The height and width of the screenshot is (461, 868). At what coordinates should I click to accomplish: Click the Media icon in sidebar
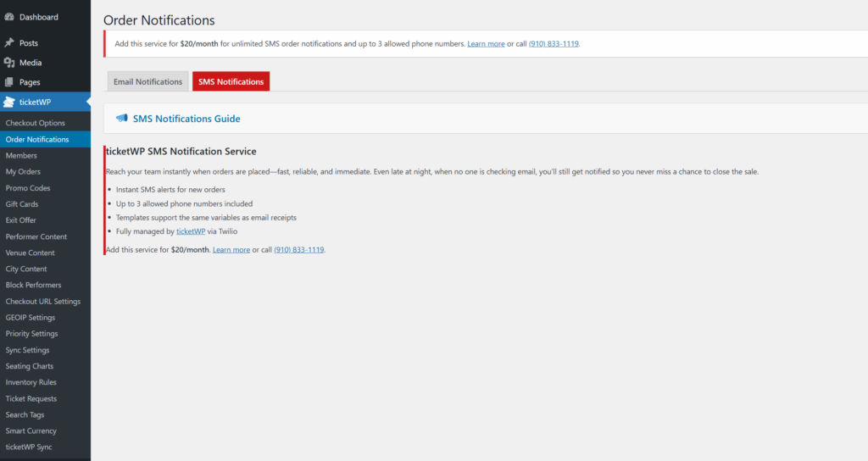8,63
